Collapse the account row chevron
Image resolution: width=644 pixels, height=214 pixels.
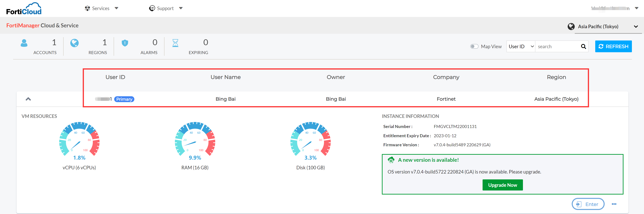pyautogui.click(x=28, y=99)
